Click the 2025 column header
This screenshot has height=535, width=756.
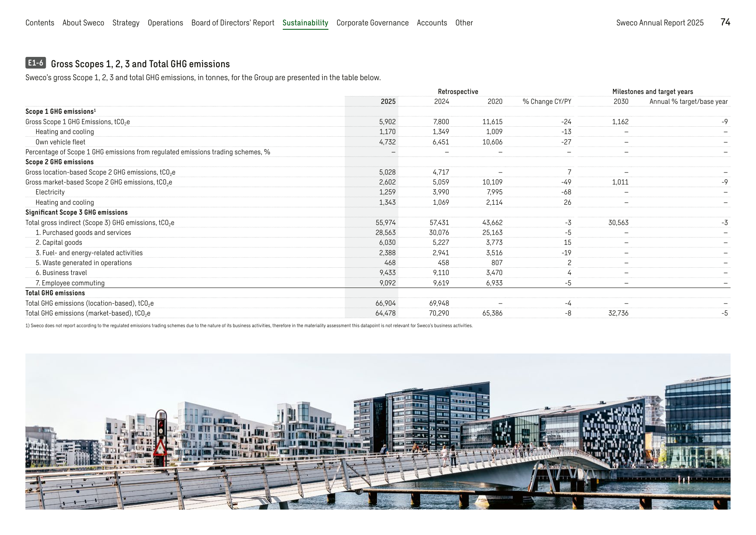point(388,102)
